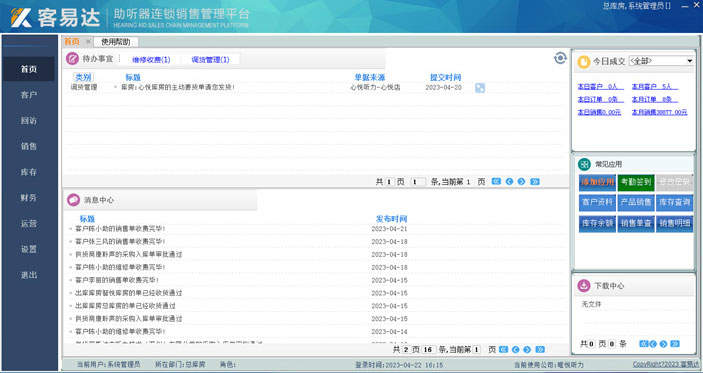This screenshot has width=703, height=373.
Task: Open 客户 in the left sidebar
Action: pos(29,95)
